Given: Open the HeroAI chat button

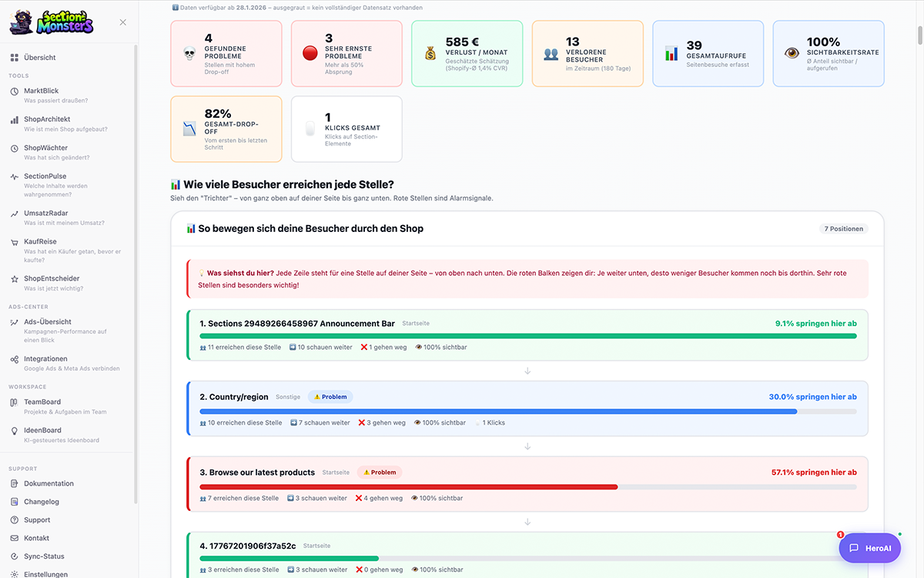Looking at the screenshot, I should click(x=869, y=548).
